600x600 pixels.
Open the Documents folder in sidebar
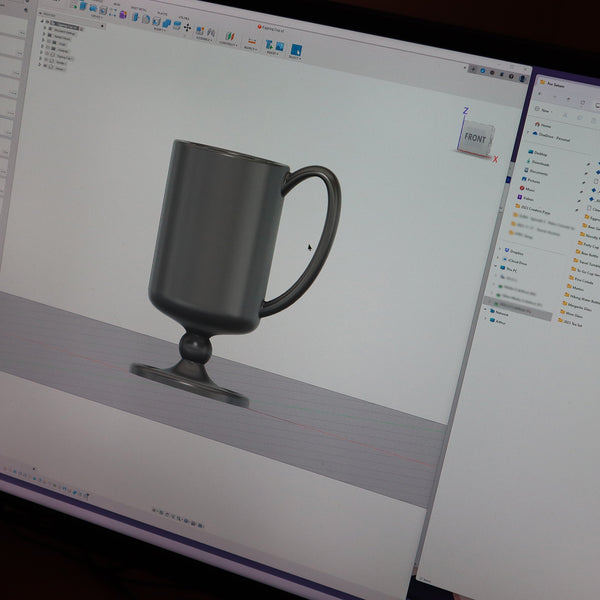click(x=537, y=172)
